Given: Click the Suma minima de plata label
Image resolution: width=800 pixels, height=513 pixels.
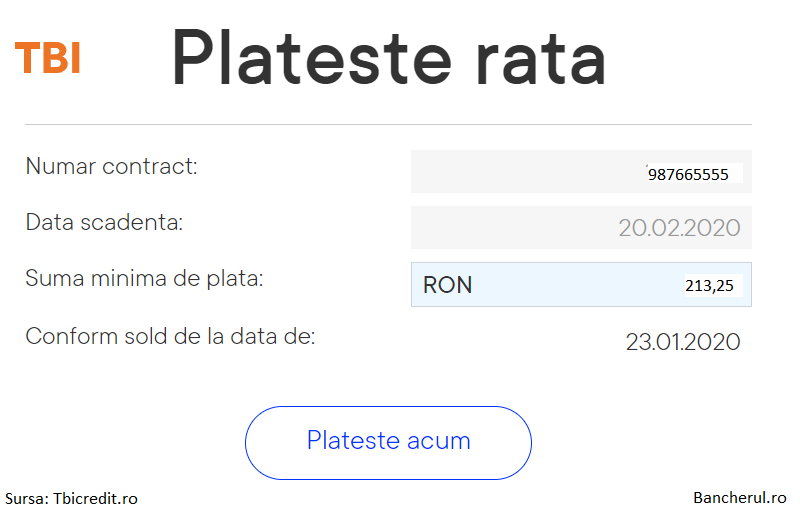Looking at the screenshot, I should [x=144, y=279].
